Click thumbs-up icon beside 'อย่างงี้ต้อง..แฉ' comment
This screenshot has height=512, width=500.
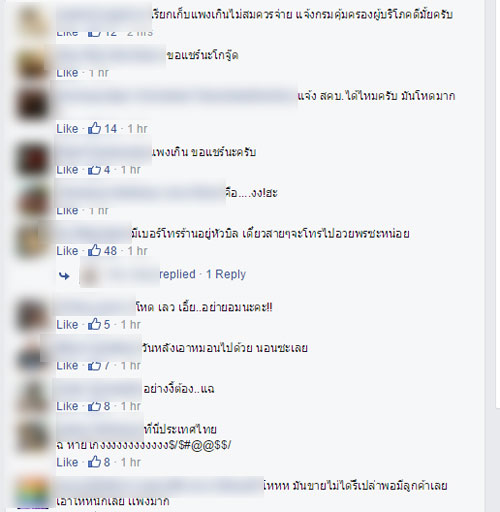click(x=94, y=406)
